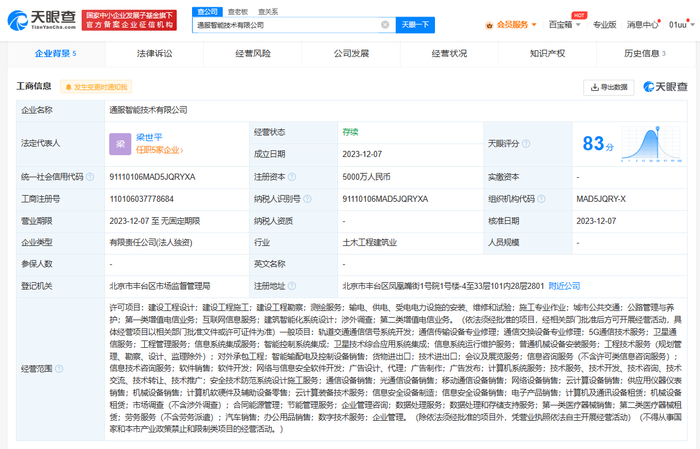Click the 发生变更时通知我 alert button

[96, 87]
